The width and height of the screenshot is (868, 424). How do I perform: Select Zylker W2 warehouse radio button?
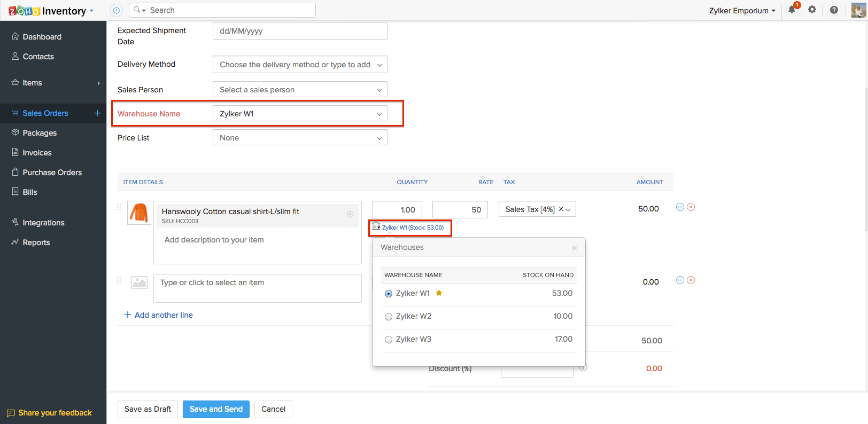tap(389, 317)
